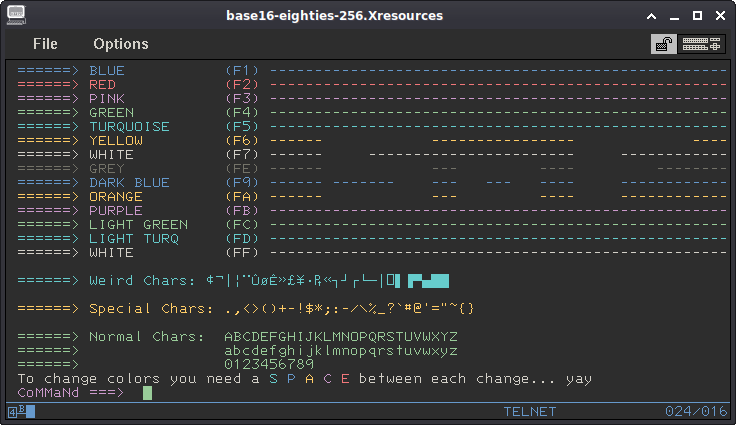Click the terminal application icon in title bar
The height and width of the screenshot is (425, 736).
tap(16, 15)
